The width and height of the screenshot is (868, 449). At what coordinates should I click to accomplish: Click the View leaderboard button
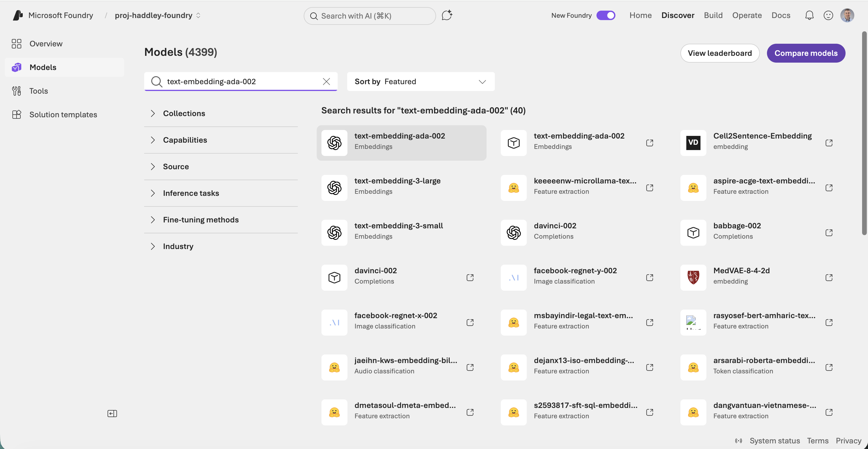pos(719,53)
